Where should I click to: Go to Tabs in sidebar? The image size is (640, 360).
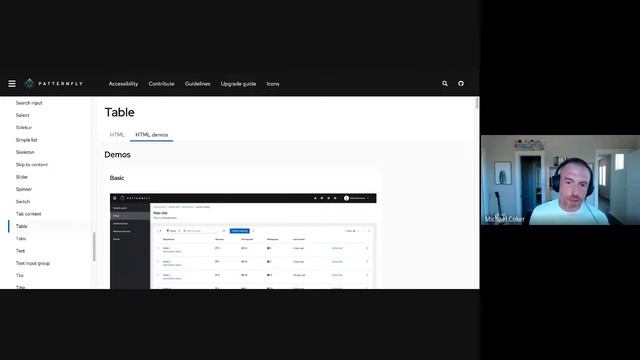click(21, 238)
